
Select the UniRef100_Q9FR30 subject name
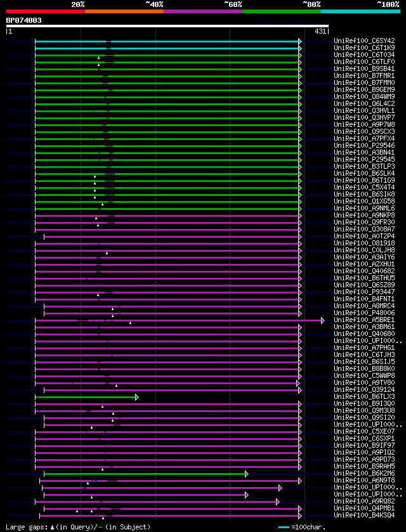tap(364, 222)
